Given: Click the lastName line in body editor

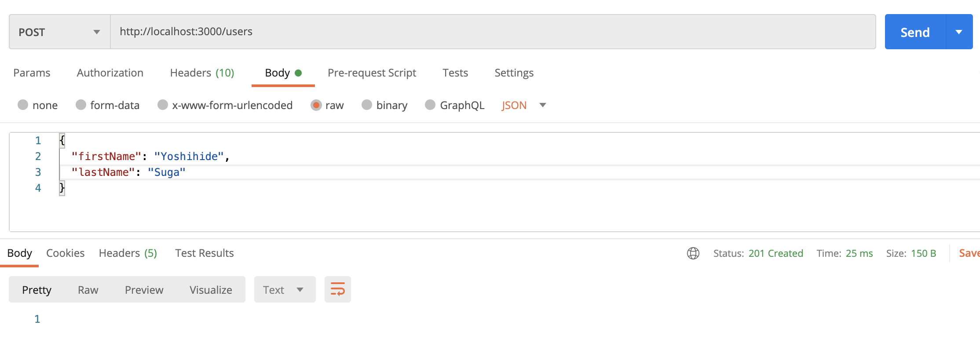Looking at the screenshot, I should pos(128,172).
